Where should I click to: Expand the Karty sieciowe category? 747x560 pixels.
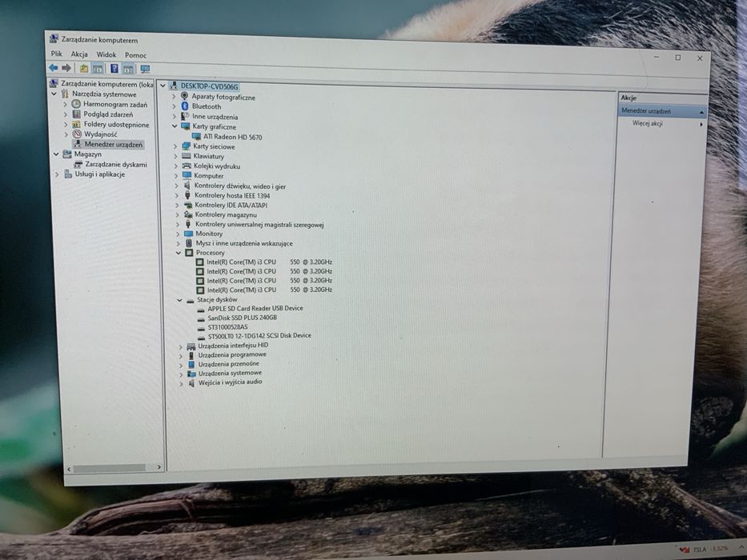(175, 146)
